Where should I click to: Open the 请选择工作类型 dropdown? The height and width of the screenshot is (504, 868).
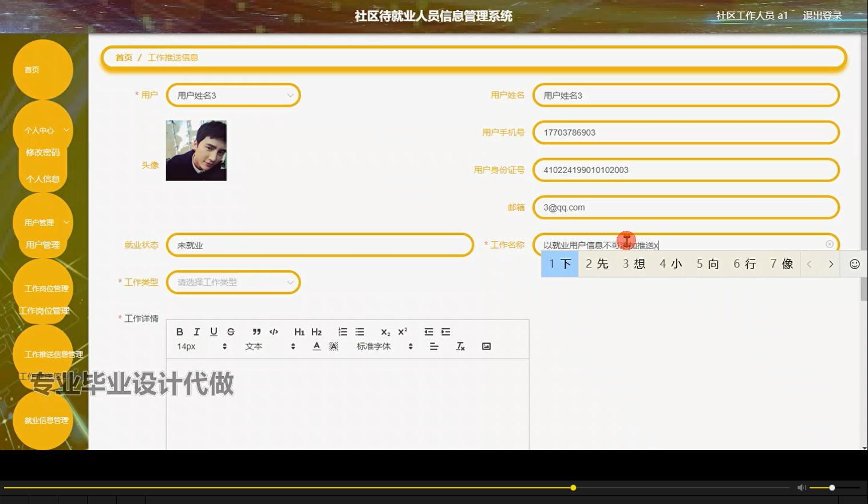point(233,282)
